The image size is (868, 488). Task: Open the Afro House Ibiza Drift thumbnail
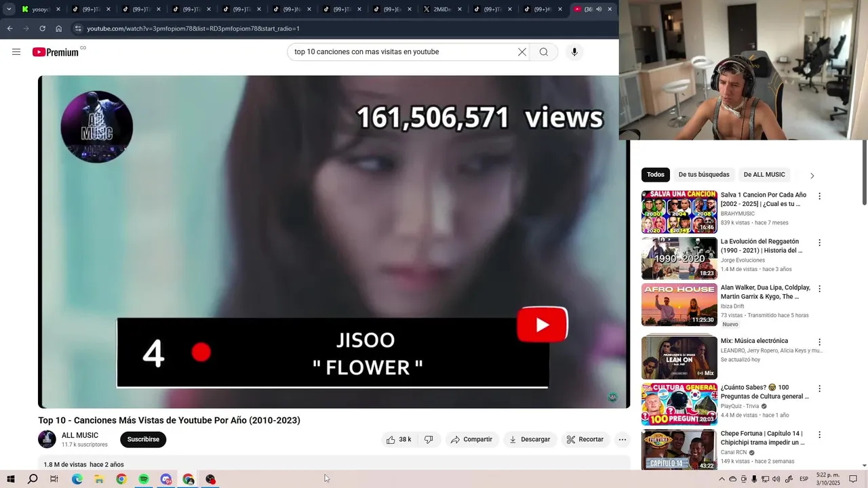click(x=679, y=305)
